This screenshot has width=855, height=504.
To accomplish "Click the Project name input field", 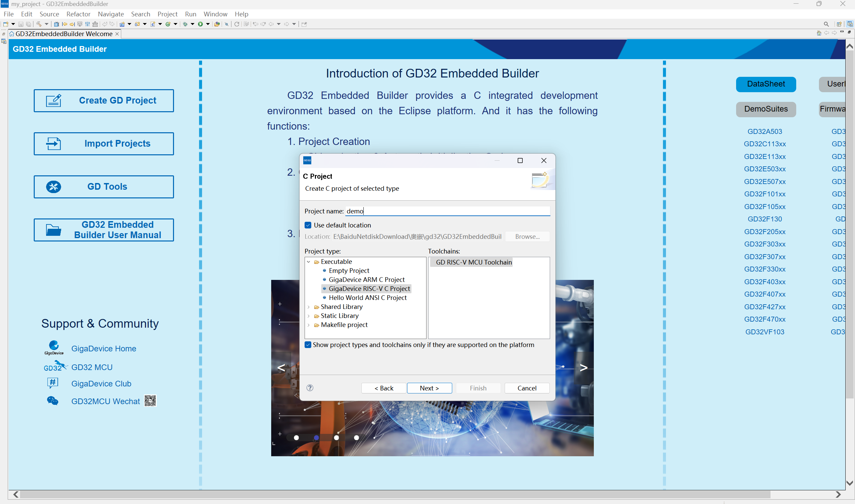I will (448, 211).
